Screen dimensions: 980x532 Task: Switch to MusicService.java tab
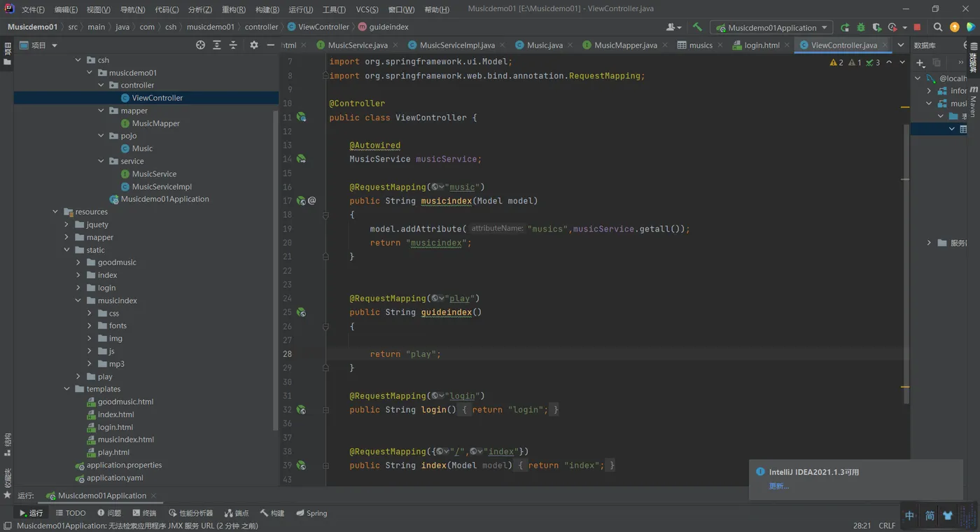[358, 45]
